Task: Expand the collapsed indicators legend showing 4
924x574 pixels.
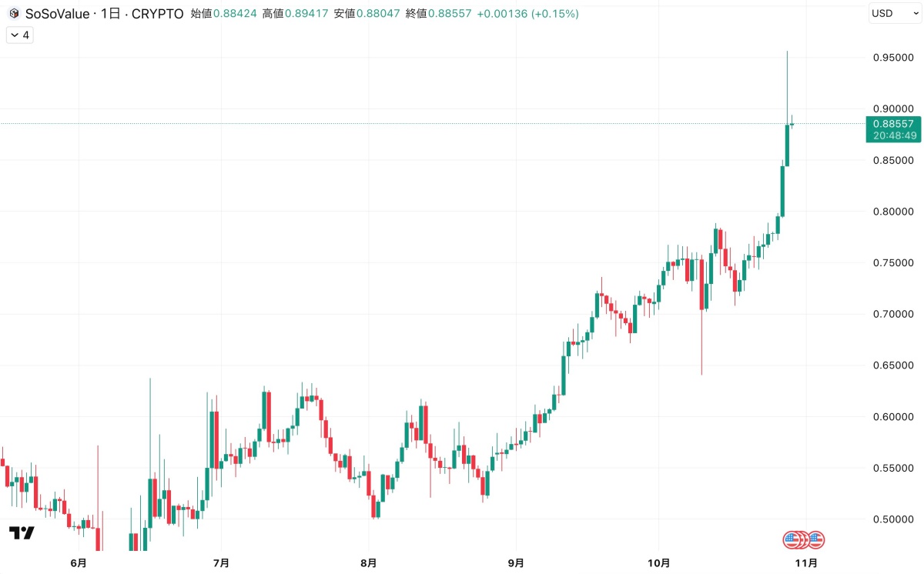Action: pos(19,35)
